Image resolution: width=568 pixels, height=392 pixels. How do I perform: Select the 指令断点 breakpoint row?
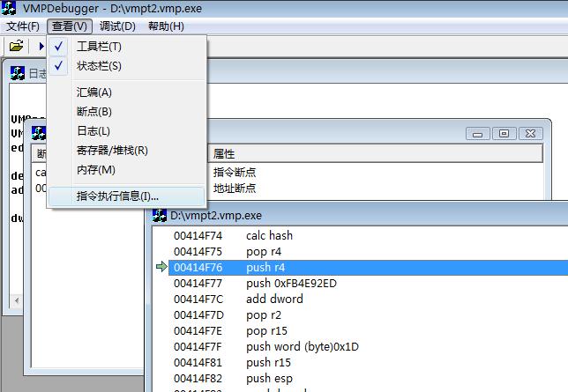tap(235, 173)
